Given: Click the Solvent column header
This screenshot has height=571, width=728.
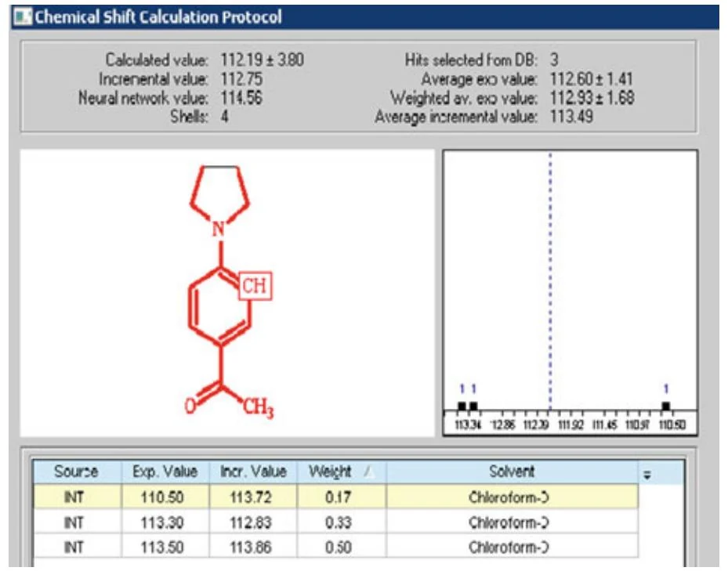Looking at the screenshot, I should 512,472.
